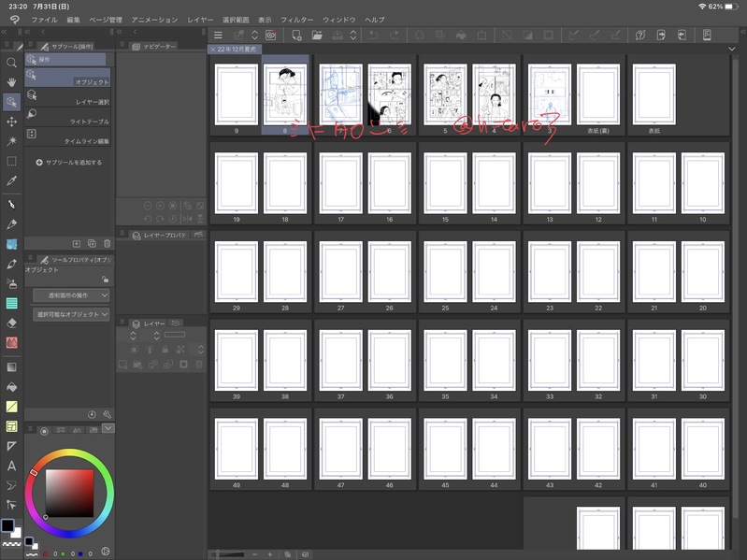Select the Correct line tool
Viewport: 747px width, 560px height.
11,505
